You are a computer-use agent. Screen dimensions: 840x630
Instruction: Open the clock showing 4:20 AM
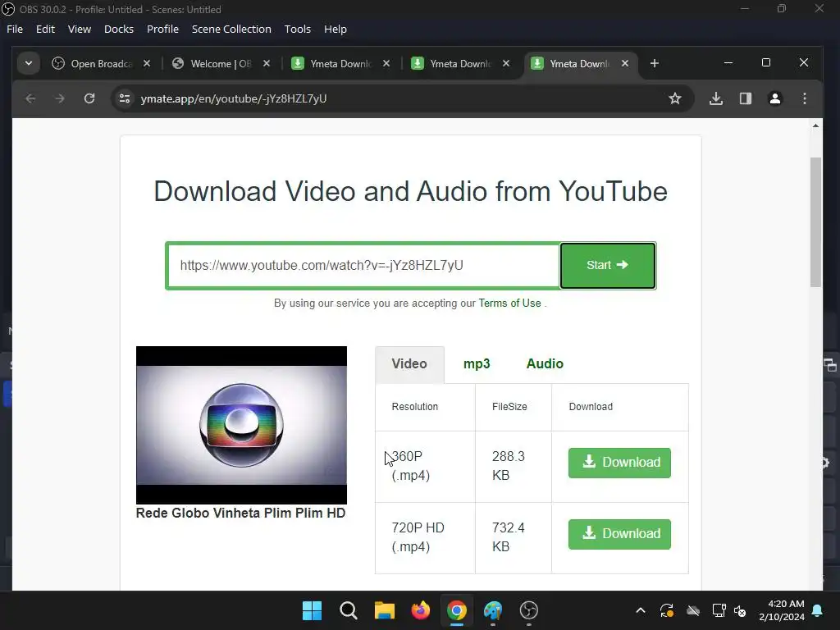[782, 610]
